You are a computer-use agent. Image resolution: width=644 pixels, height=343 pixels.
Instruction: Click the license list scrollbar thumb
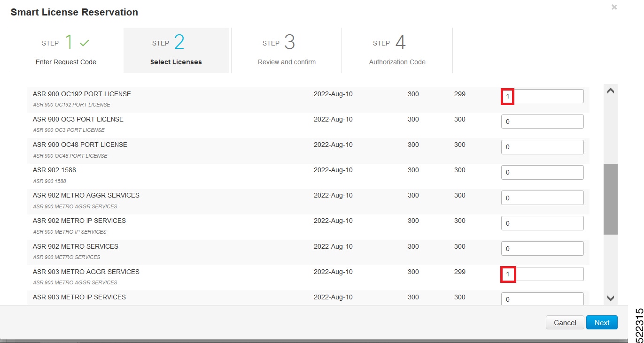pyautogui.click(x=611, y=199)
